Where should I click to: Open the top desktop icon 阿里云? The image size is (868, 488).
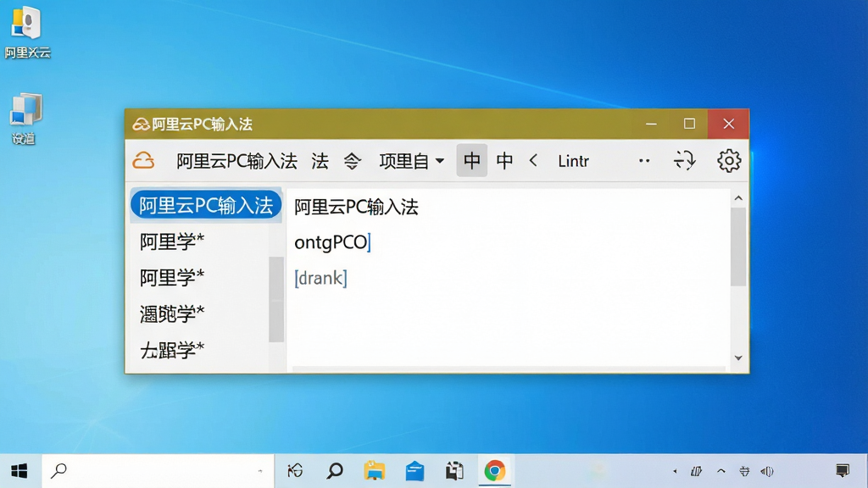(27, 32)
